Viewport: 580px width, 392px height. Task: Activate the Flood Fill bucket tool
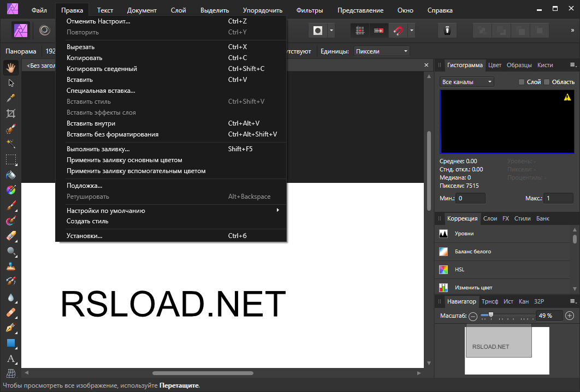pyautogui.click(x=11, y=175)
